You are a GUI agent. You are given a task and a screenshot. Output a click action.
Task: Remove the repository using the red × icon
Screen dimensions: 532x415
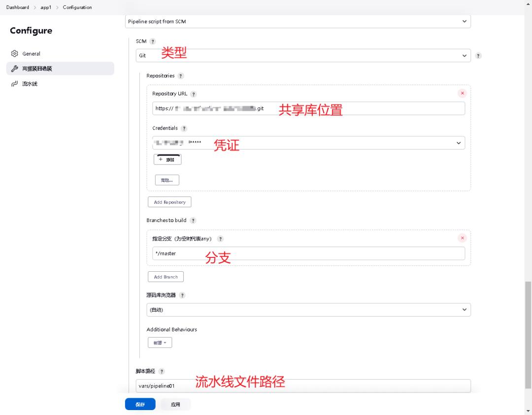pyautogui.click(x=462, y=93)
